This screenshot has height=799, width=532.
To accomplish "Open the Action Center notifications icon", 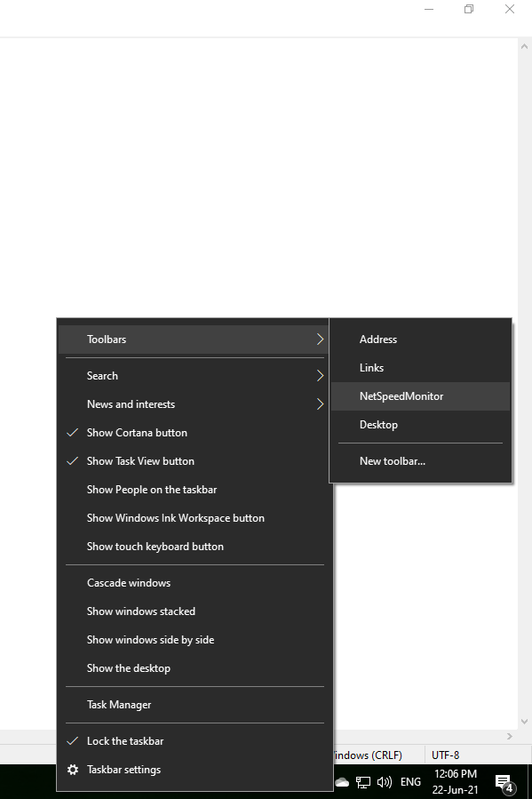I will (504, 783).
